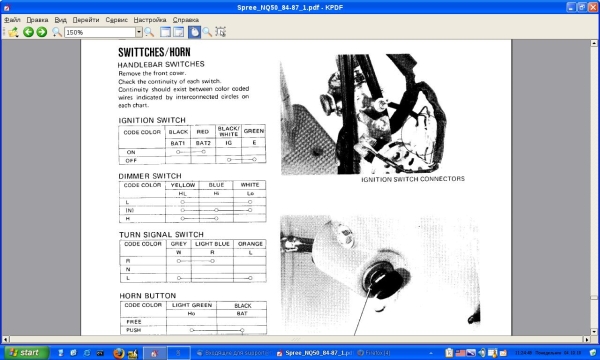Open the Файл menu
Image resolution: width=600 pixels, height=360 pixels.
(x=12, y=20)
